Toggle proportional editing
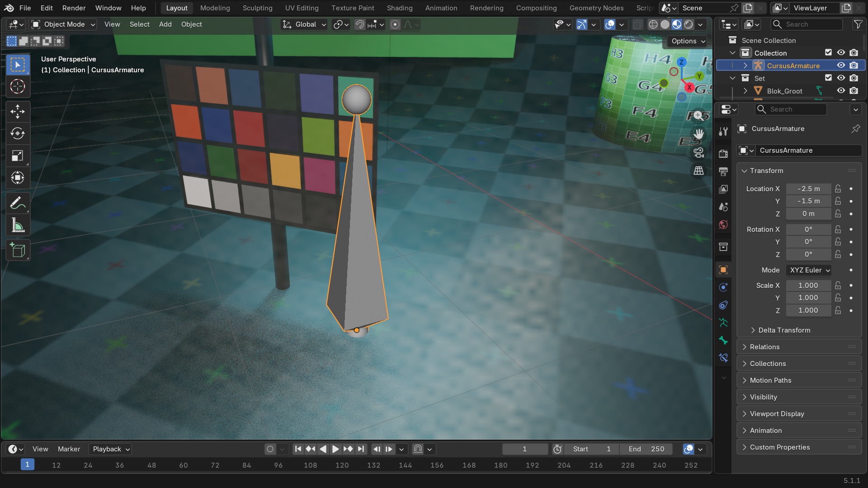The width and height of the screenshot is (868, 488). (395, 24)
